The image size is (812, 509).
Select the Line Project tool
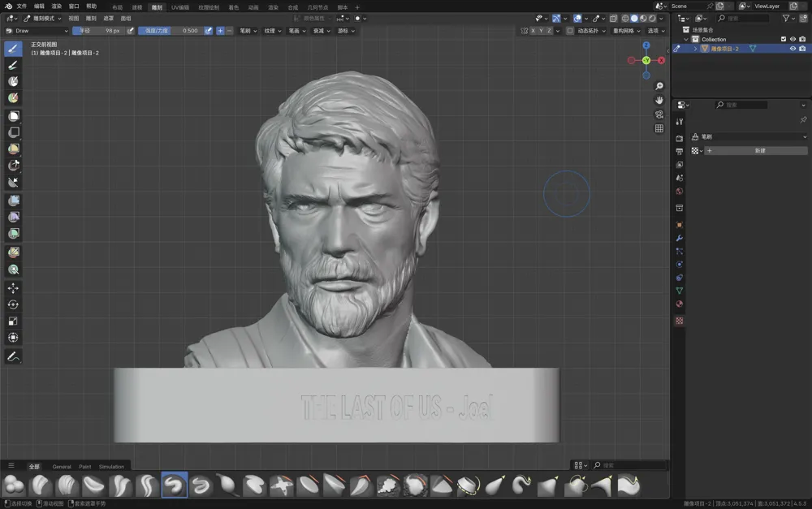coord(14,182)
